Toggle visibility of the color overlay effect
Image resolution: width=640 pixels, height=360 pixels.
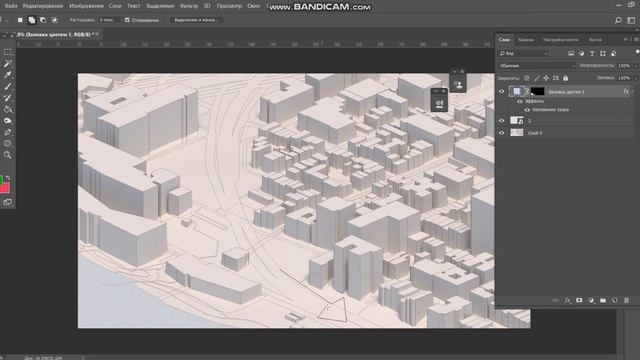pyautogui.click(x=527, y=110)
